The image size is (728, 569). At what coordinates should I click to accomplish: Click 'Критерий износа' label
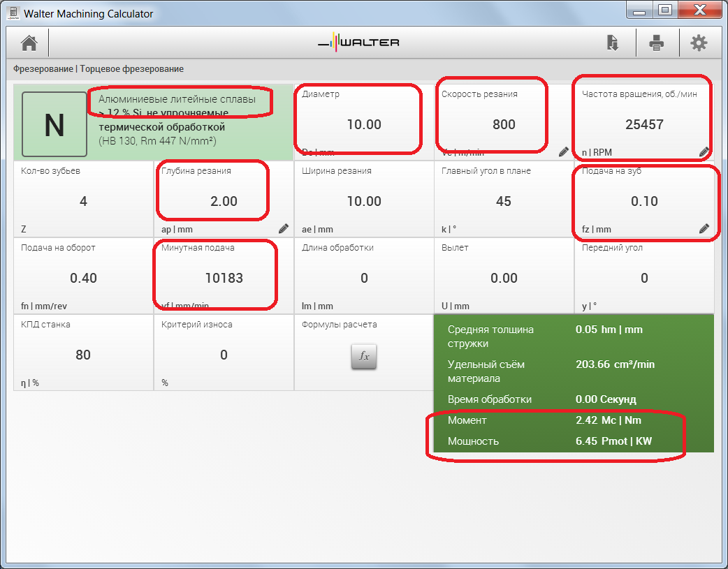[197, 325]
